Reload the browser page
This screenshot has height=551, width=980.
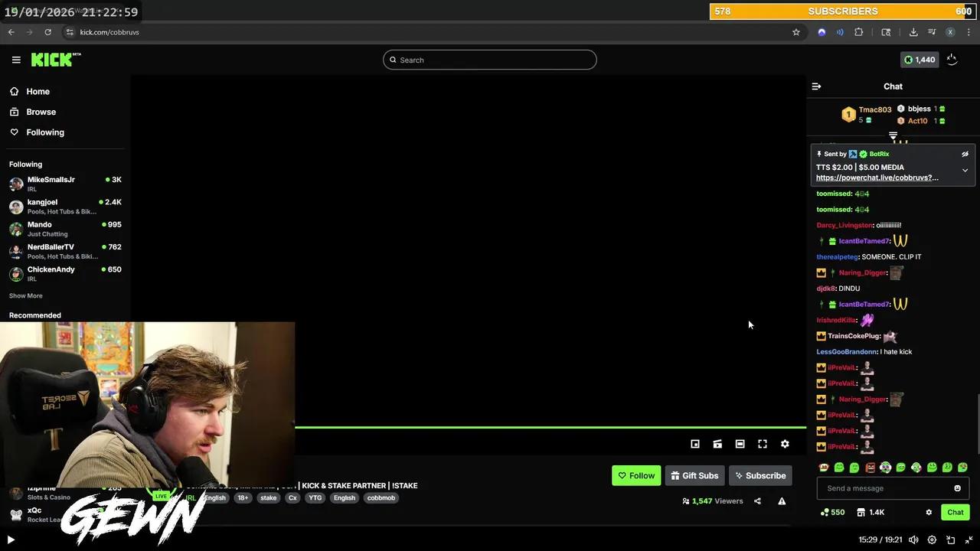point(47,32)
